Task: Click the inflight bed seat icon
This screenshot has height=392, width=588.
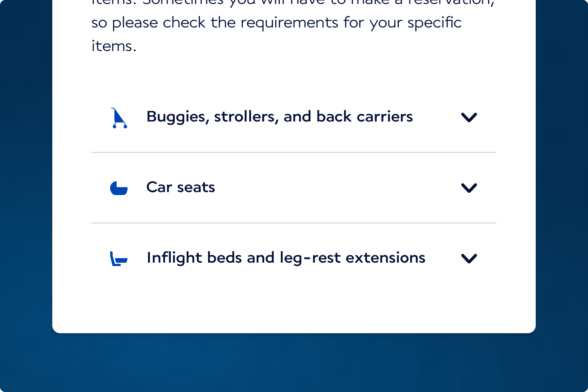Action: 119,259
